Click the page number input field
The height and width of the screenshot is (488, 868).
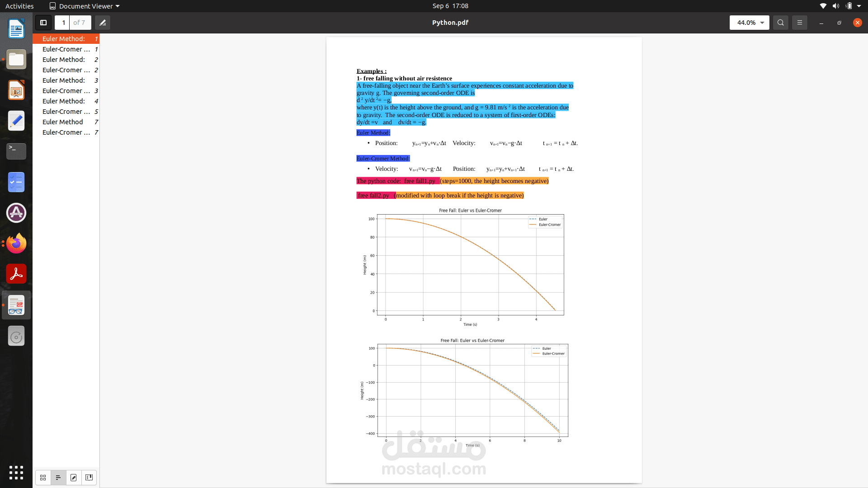pos(63,23)
